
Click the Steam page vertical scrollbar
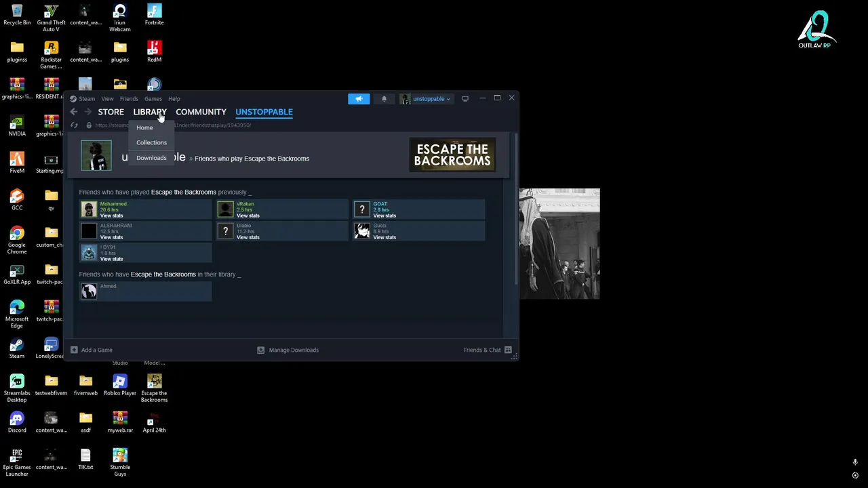pos(515,209)
